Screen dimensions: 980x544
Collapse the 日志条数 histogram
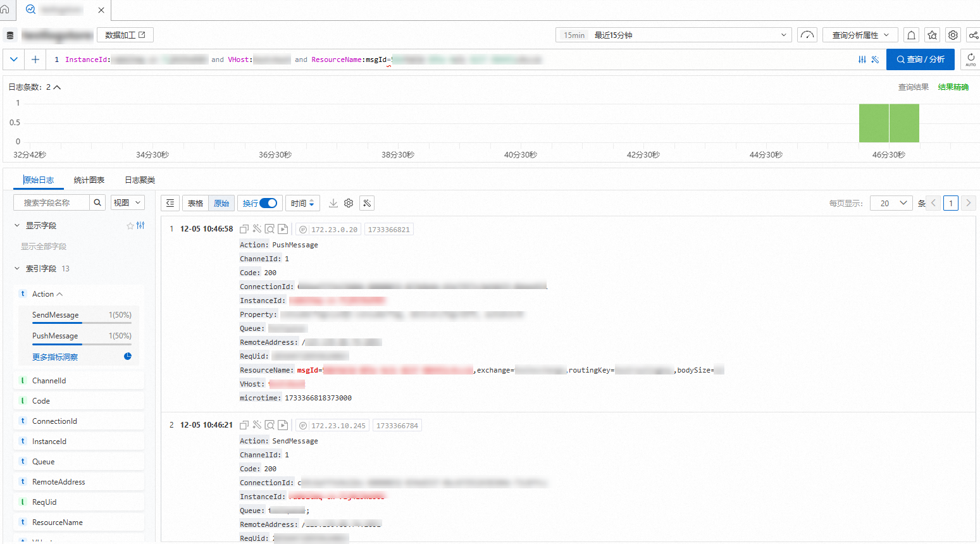[x=57, y=87]
